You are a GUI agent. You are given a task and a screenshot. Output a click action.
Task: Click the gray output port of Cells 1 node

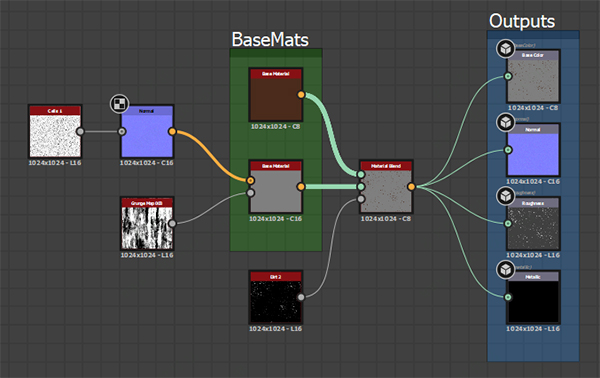(80, 132)
